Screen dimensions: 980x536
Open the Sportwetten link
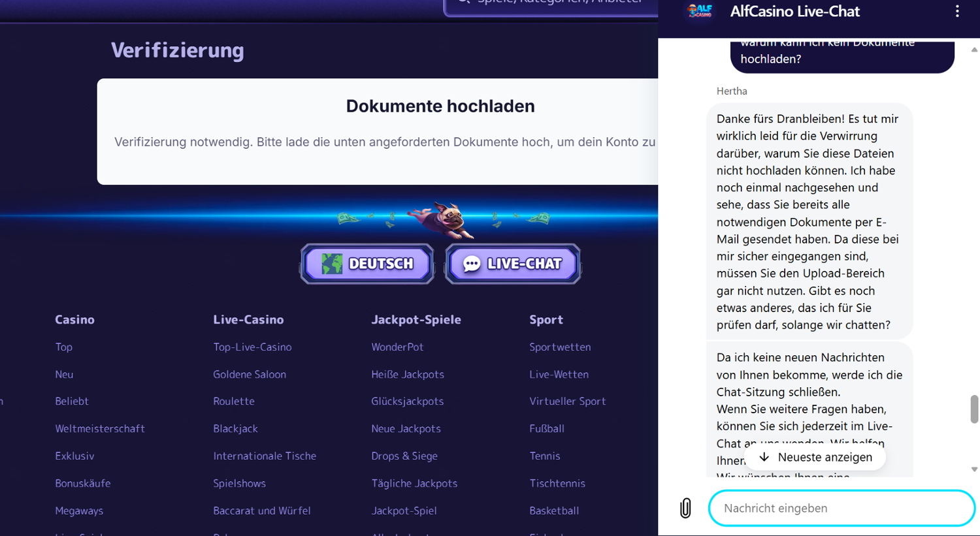560,347
